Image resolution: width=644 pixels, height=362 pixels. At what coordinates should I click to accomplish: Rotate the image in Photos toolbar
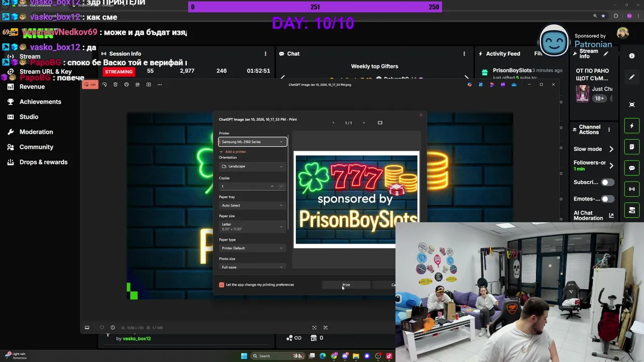104,84
